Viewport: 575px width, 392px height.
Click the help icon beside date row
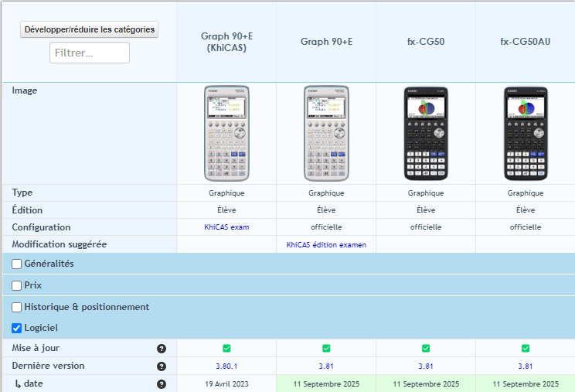pyautogui.click(x=162, y=384)
